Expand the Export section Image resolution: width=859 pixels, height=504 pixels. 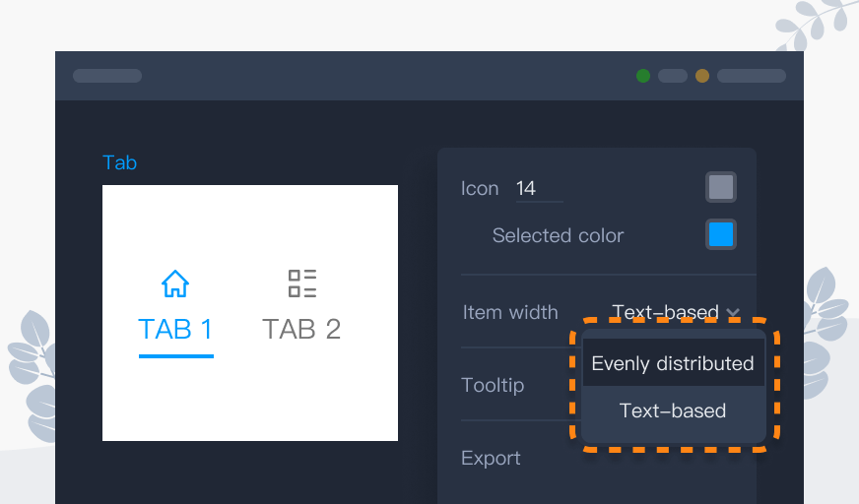coord(491,458)
